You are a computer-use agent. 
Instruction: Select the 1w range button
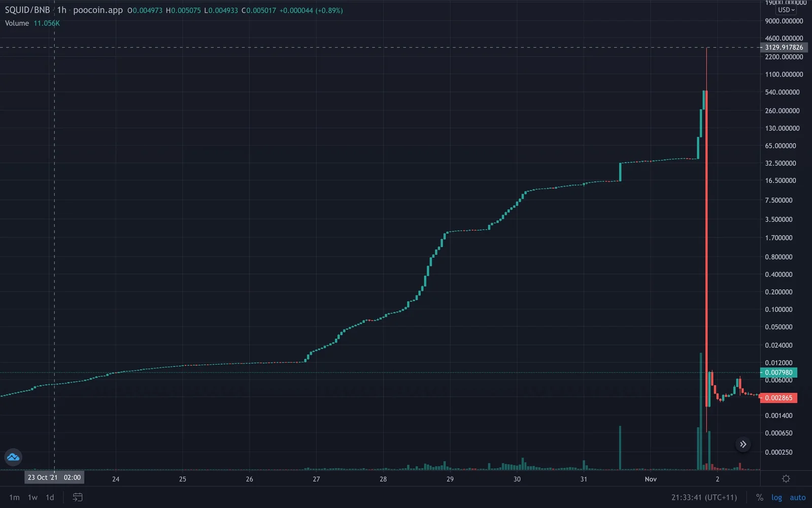tap(32, 497)
